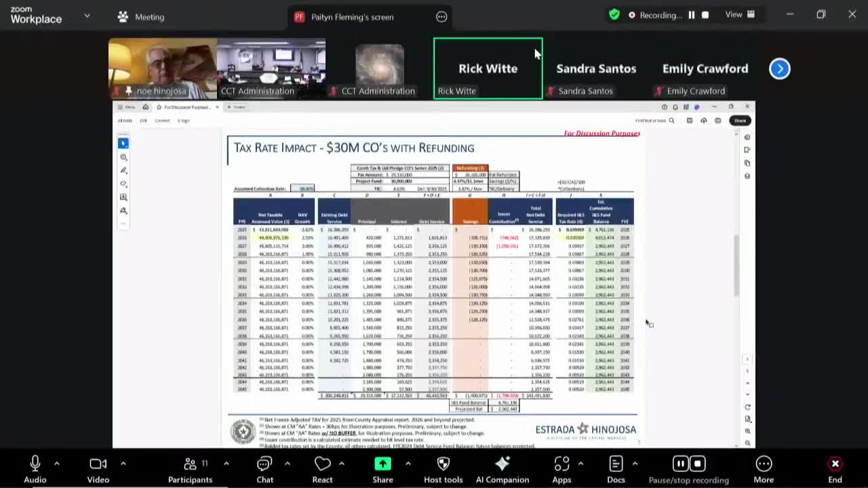Rotate the page using Acrobat rotate icon
Screen dimensions: 868x488
click(747, 407)
